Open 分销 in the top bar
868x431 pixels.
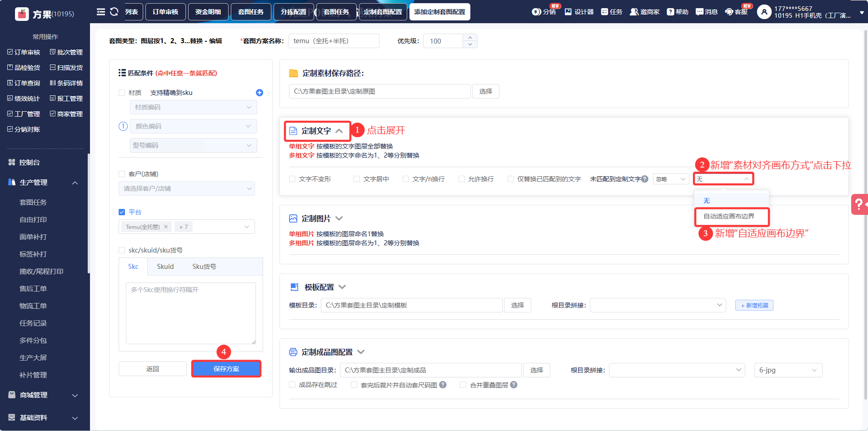[544, 12]
